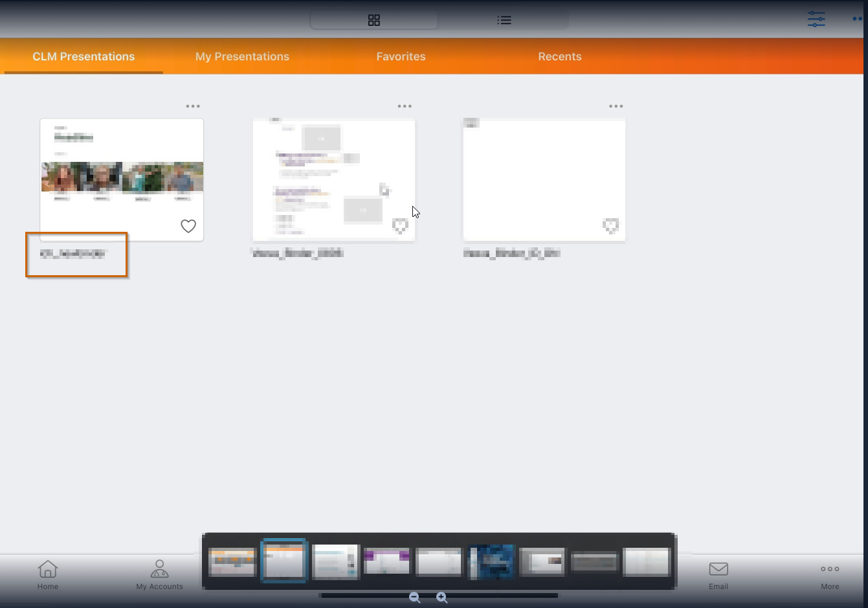868x608 pixels.
Task: Select the Recents tab
Action: 560,56
